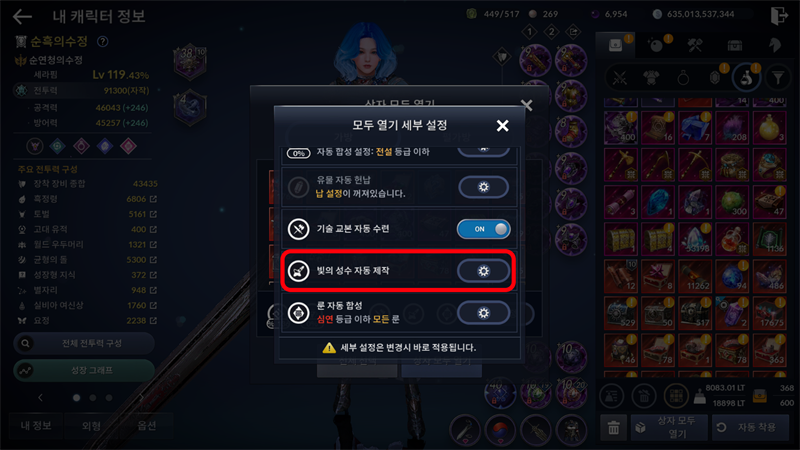Open the inventory filter funnel icon

[x=778, y=78]
